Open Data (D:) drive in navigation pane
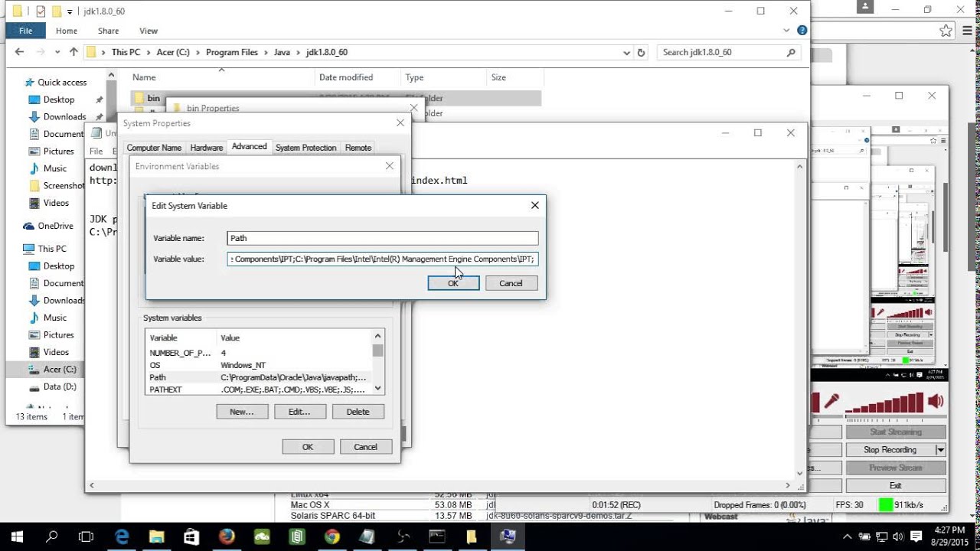The width and height of the screenshot is (980, 551). 60,386
